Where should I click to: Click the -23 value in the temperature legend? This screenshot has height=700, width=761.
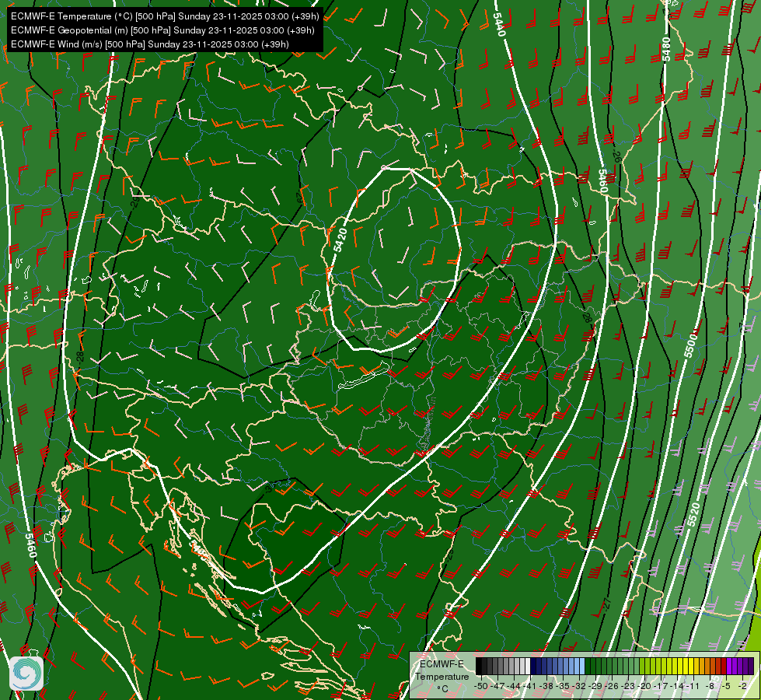coord(628,686)
